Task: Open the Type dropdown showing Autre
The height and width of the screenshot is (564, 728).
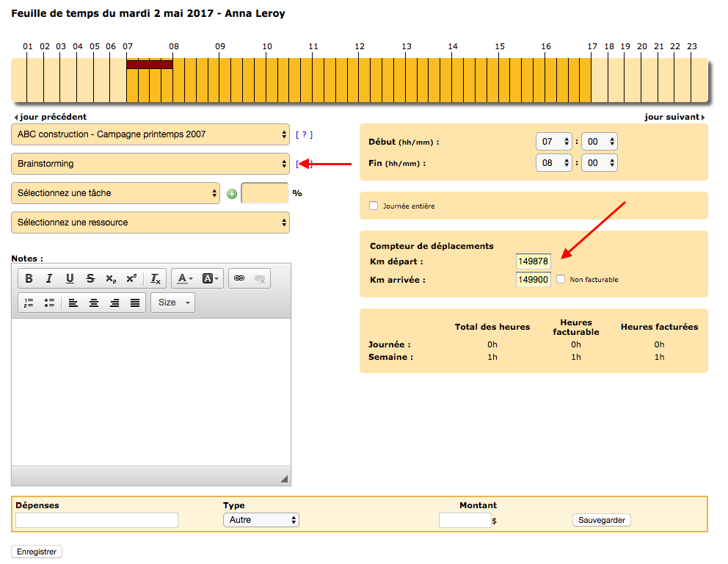Action: point(261,520)
